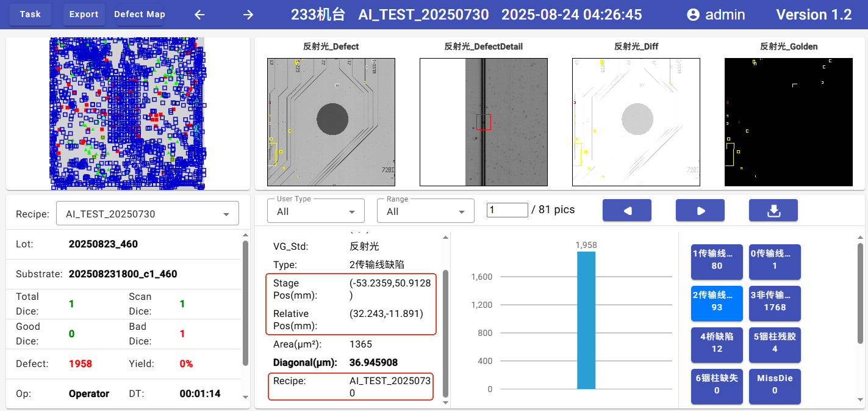This screenshot has width=868, height=411.
Task: Click the forward arrow in header
Action: [248, 15]
